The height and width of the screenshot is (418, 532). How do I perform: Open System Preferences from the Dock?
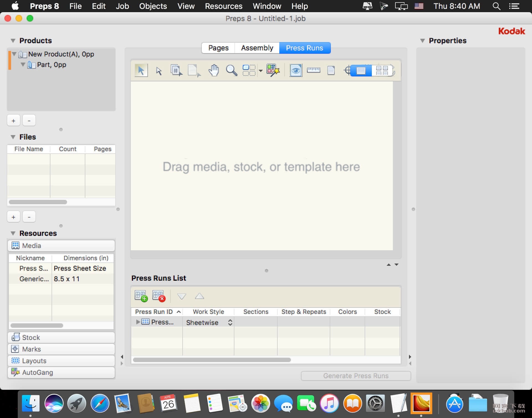tap(375, 403)
